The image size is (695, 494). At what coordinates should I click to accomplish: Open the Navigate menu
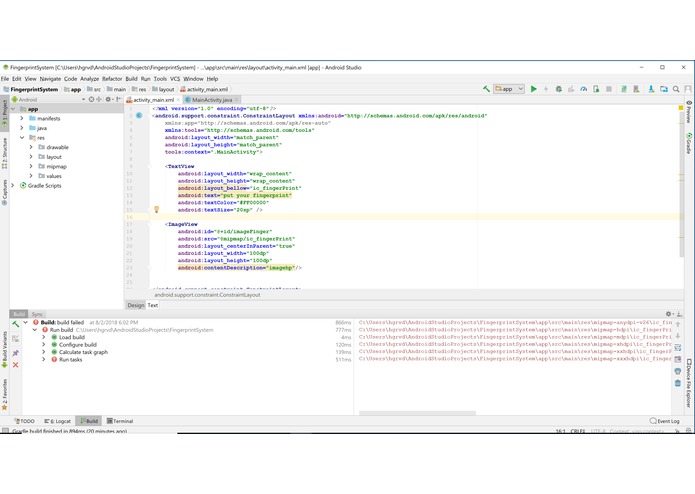point(50,78)
